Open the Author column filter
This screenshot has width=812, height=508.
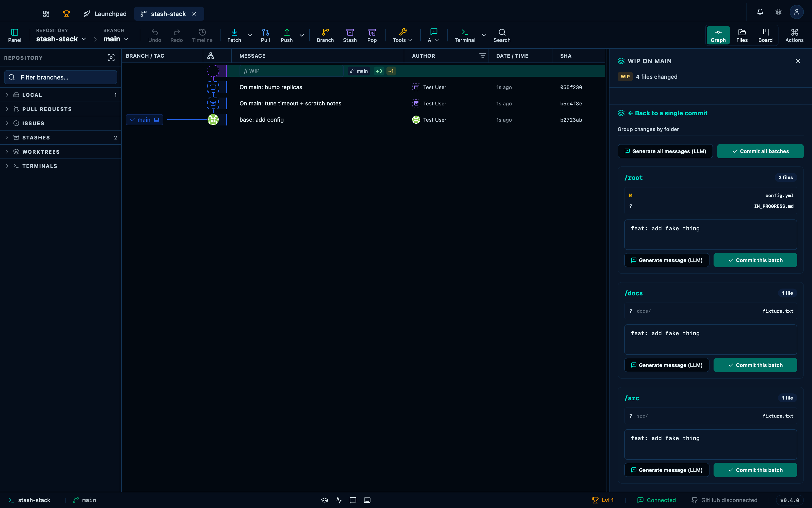pyautogui.click(x=482, y=56)
